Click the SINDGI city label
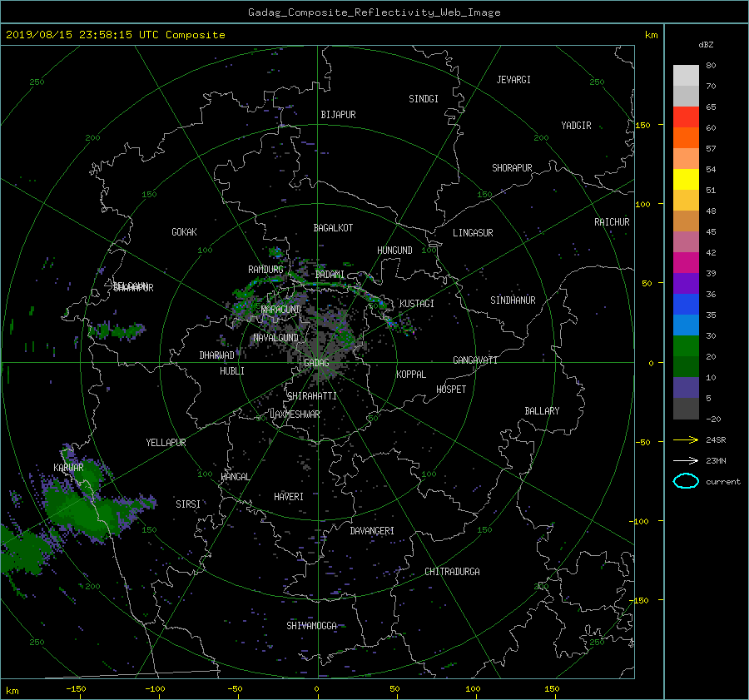Screen dimensions: 749x700 click(x=424, y=99)
